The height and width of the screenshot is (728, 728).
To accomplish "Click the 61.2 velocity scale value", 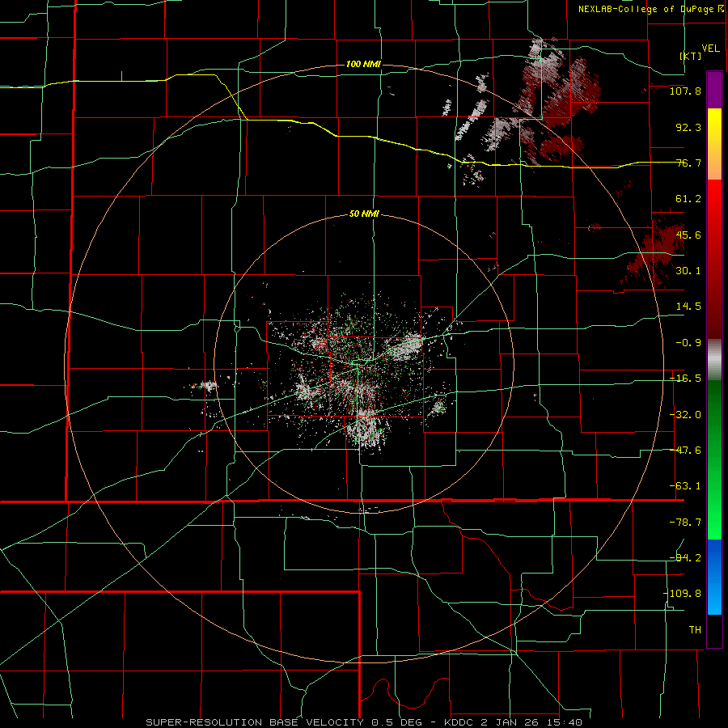I will tap(688, 199).
